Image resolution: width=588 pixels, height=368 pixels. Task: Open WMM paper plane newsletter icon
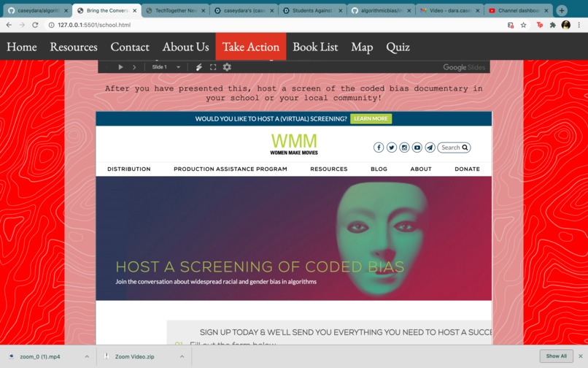pos(430,147)
